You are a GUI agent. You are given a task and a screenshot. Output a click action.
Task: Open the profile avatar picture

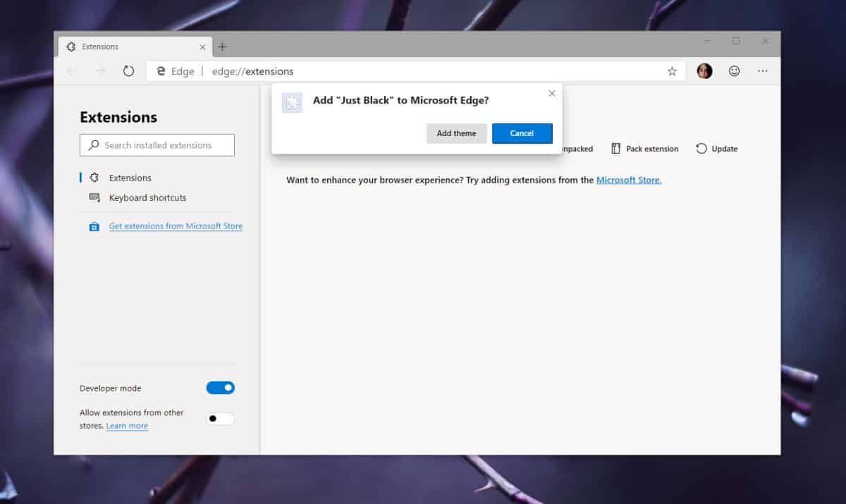pos(704,71)
